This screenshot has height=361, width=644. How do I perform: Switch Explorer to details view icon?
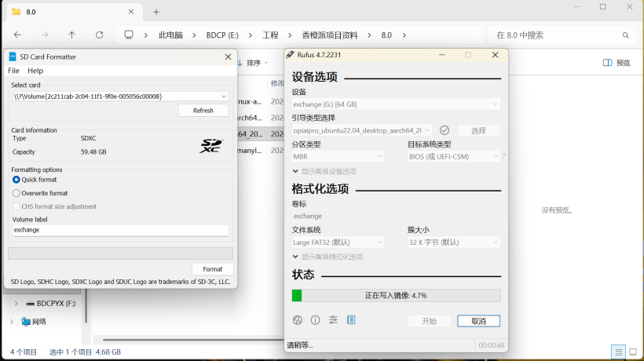coord(618,352)
